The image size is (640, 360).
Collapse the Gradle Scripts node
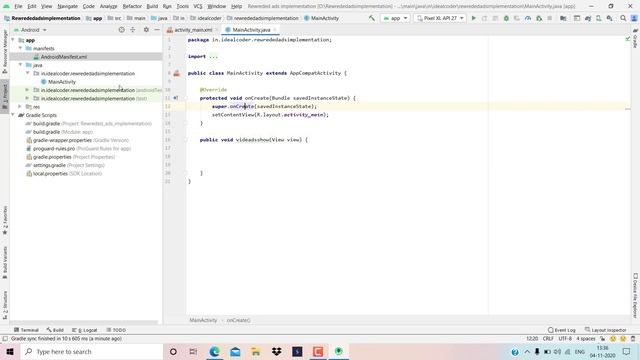pos(13,115)
